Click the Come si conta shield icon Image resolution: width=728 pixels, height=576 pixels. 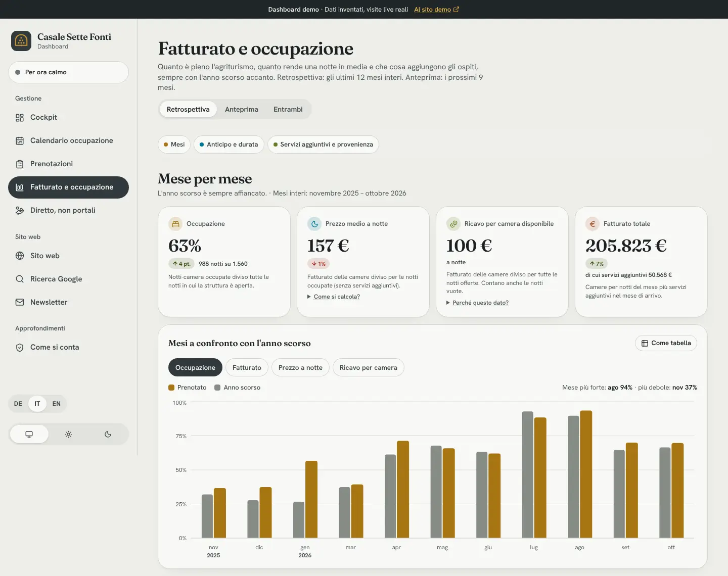click(x=20, y=348)
